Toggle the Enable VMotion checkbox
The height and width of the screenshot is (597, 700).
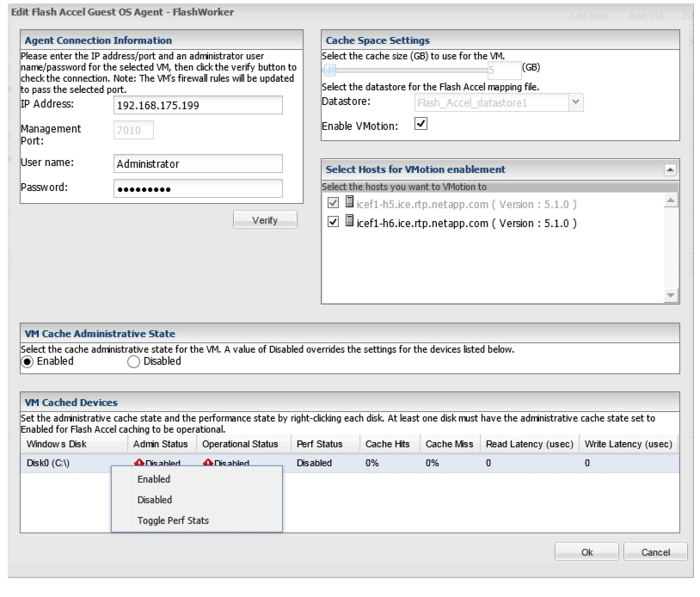coord(421,124)
